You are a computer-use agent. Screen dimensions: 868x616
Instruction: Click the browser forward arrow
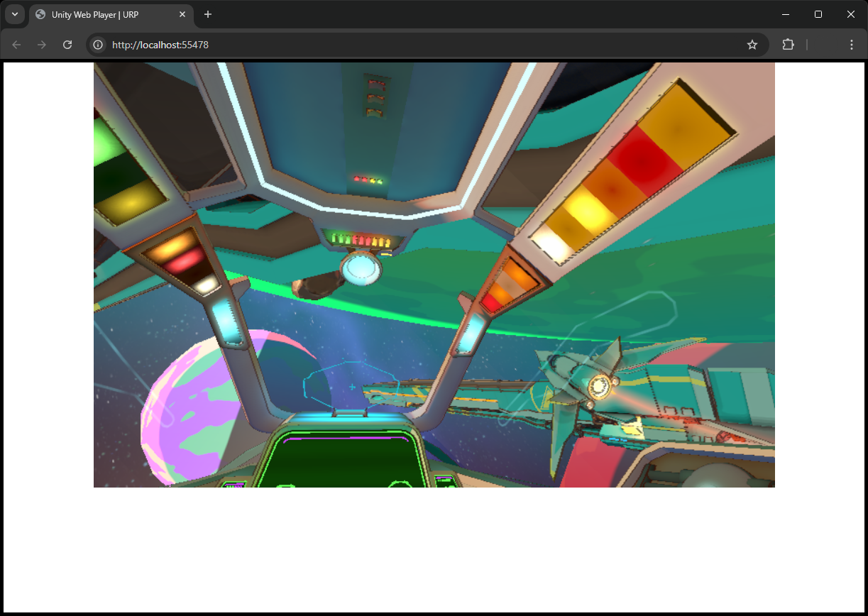tap(42, 45)
